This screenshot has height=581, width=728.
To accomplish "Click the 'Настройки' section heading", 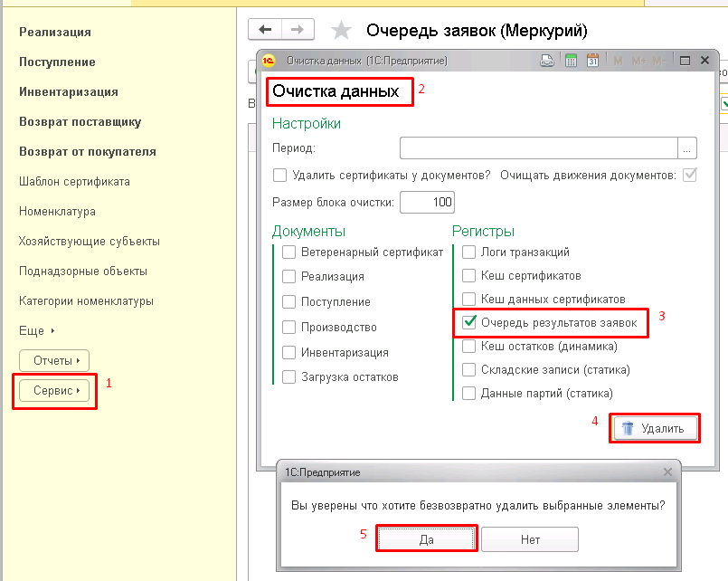I will pyautogui.click(x=307, y=123).
